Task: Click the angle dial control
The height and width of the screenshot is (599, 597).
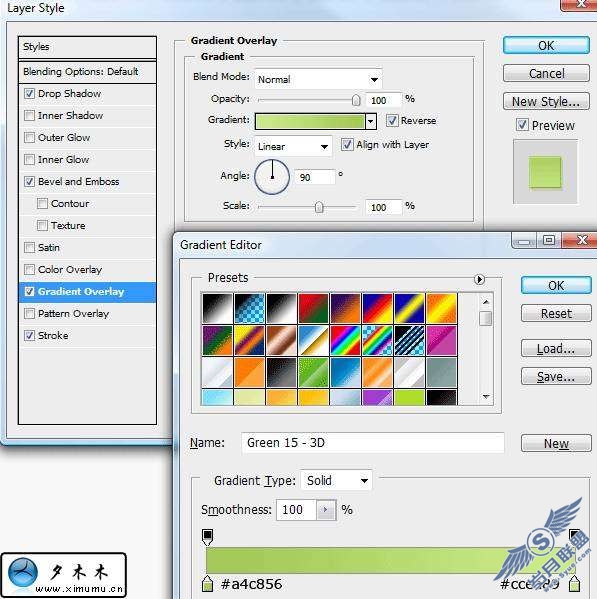Action: tap(272, 176)
